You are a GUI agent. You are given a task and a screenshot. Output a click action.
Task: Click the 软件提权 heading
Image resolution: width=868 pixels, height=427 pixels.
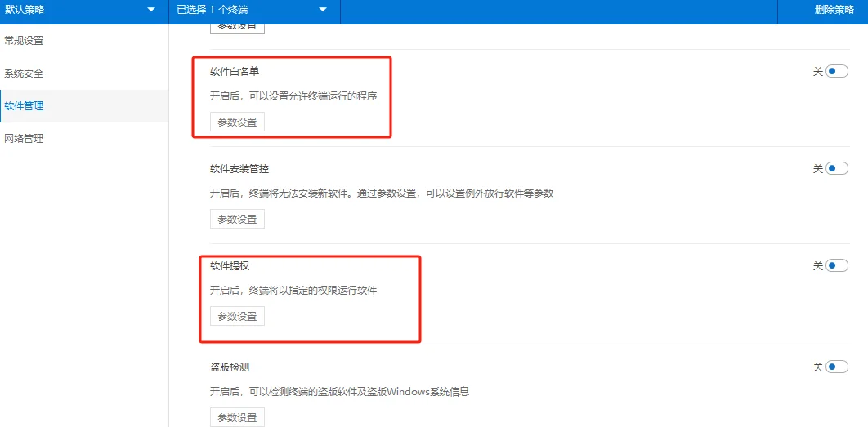tap(230, 266)
